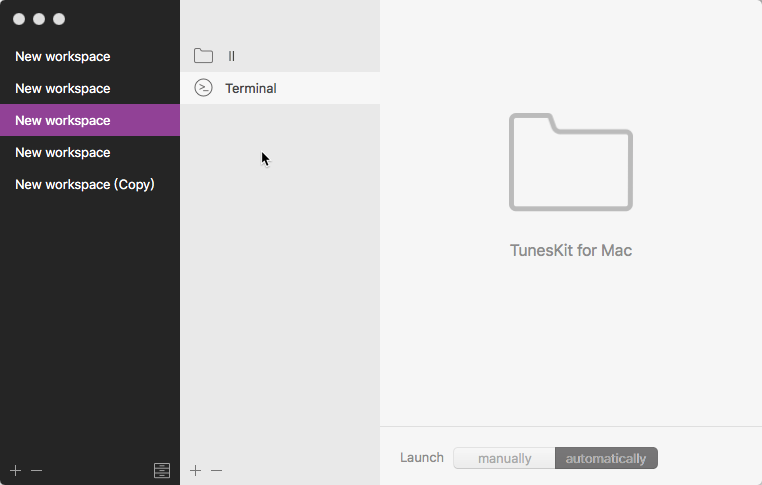
Task: Add a resource with the middle panel plus
Action: (x=195, y=470)
